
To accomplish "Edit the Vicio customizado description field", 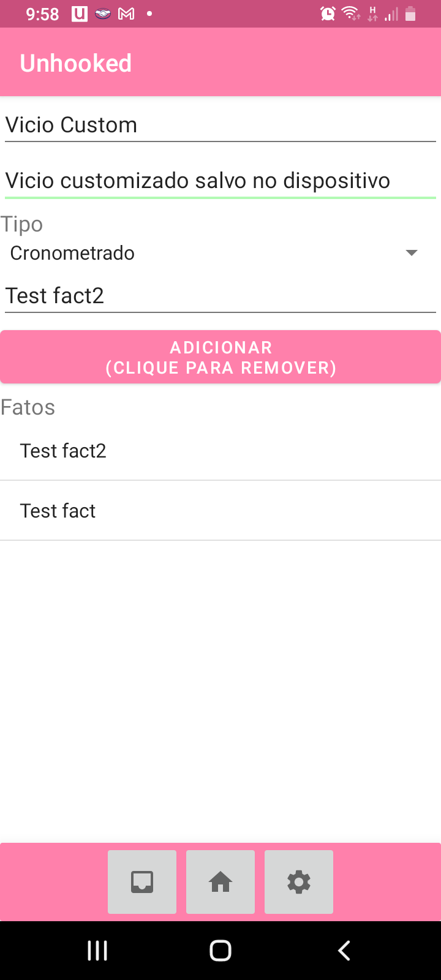I will pos(221,181).
